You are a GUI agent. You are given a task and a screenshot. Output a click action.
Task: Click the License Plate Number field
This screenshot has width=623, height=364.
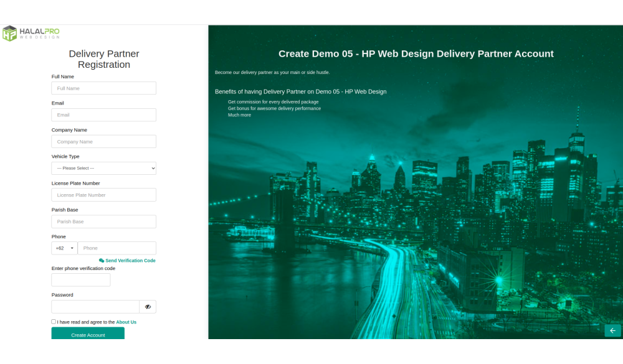pyautogui.click(x=103, y=195)
